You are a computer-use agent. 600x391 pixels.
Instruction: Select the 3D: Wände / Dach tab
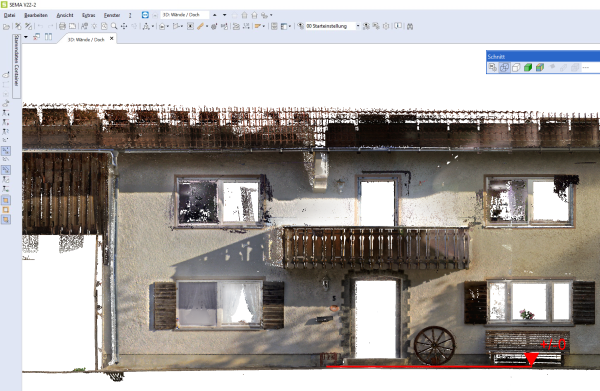tap(86, 39)
